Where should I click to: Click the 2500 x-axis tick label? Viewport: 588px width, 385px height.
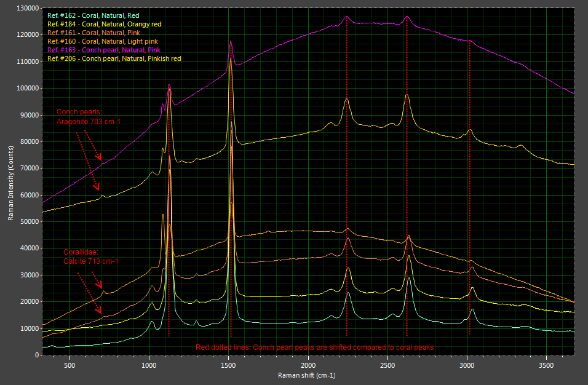pos(387,365)
